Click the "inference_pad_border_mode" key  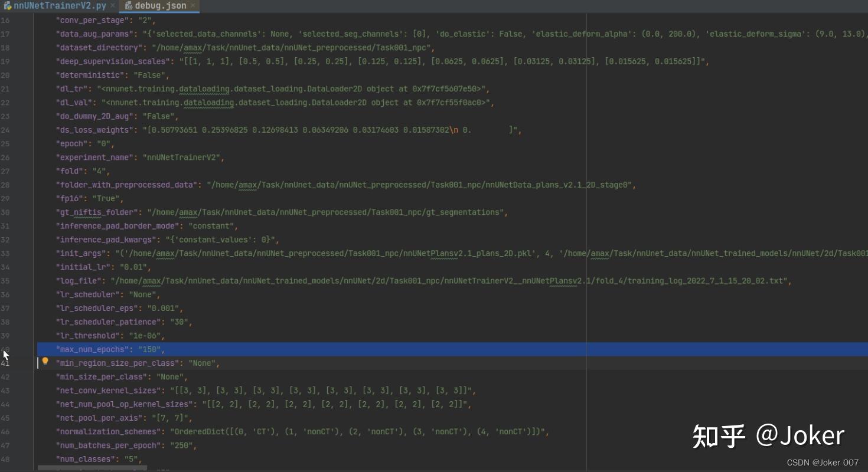pos(118,226)
